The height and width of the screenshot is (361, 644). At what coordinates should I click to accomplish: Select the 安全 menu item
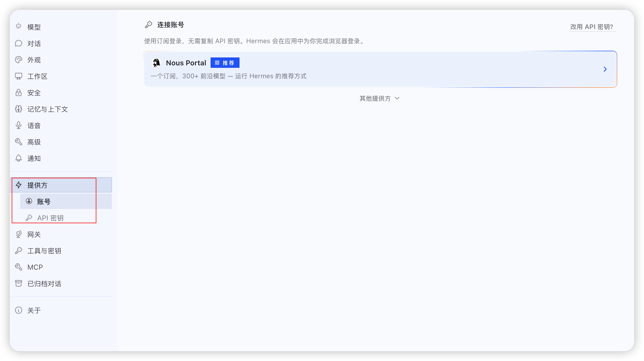click(61, 93)
